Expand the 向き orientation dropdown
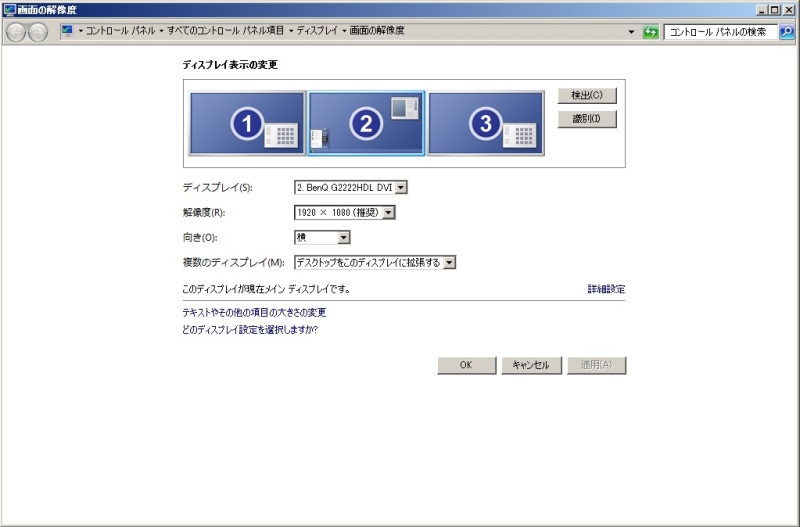800x527 pixels. tap(322, 237)
